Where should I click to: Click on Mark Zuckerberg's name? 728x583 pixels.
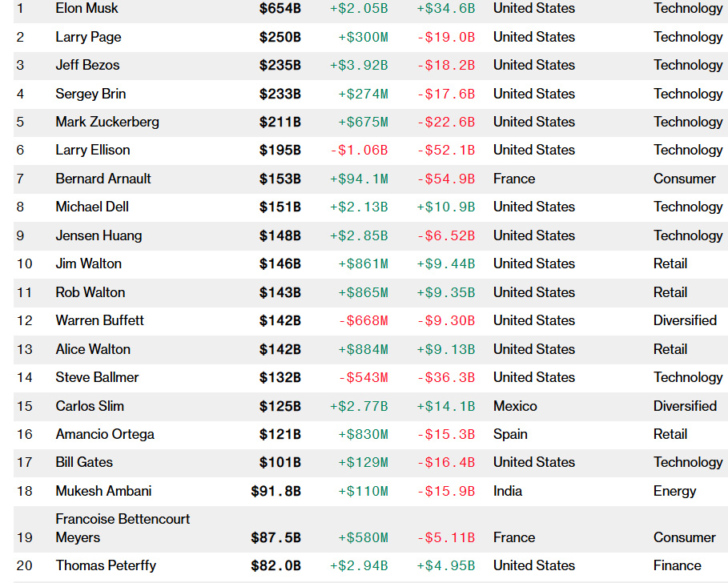pyautogui.click(x=107, y=122)
